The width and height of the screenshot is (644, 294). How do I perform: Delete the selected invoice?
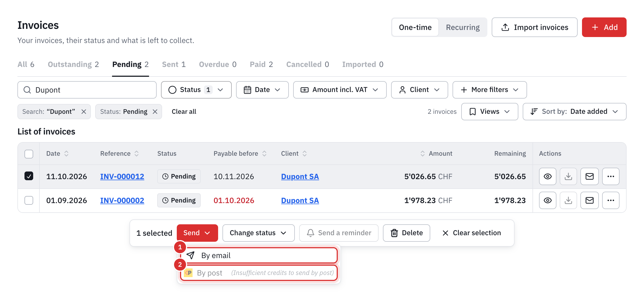pyautogui.click(x=406, y=233)
